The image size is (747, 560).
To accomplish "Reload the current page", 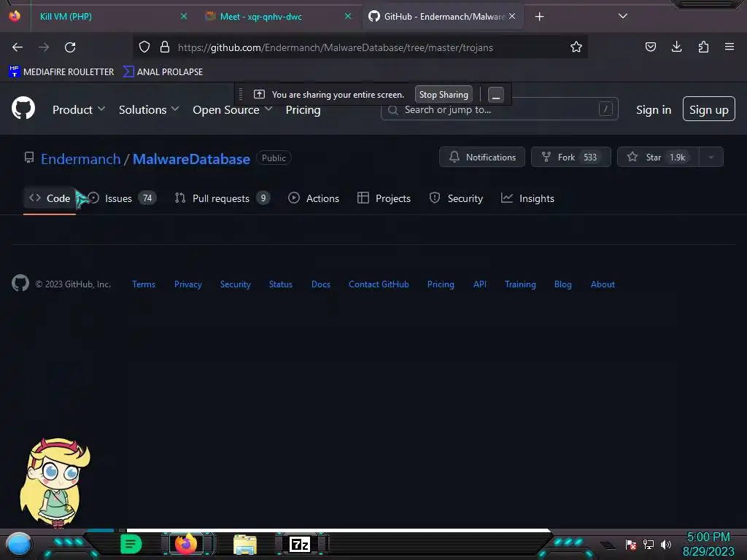I will (x=70, y=47).
